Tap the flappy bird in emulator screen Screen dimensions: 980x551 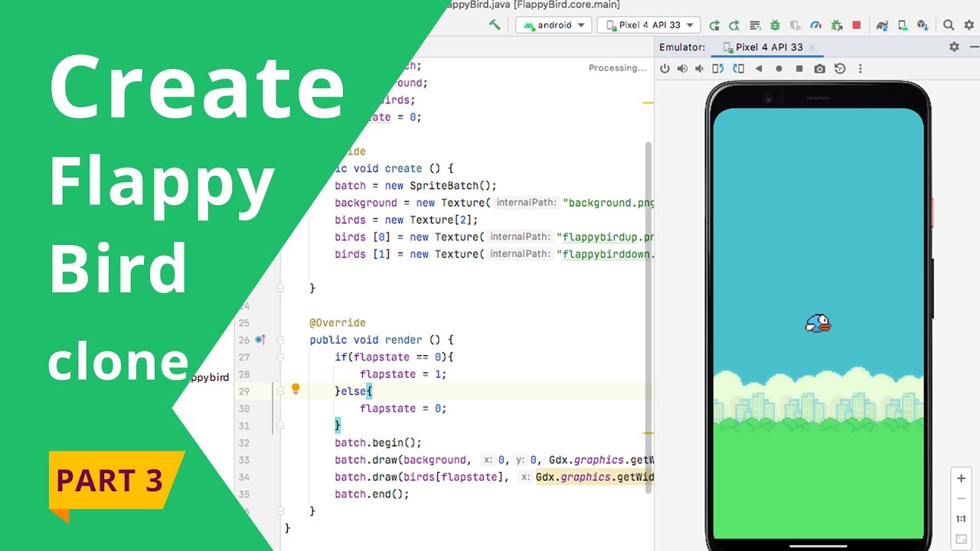point(818,324)
